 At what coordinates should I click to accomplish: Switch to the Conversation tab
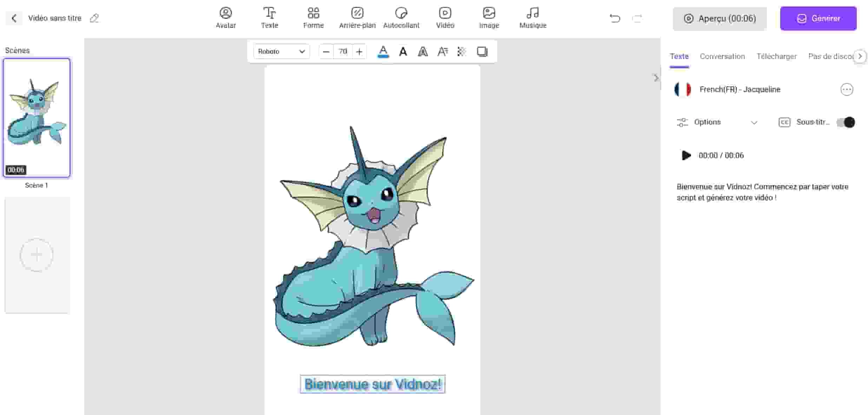722,56
